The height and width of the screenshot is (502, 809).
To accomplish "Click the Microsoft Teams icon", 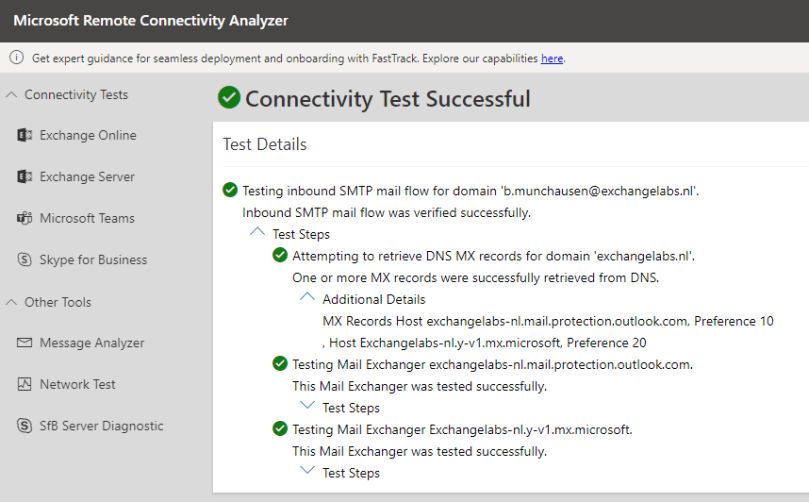I will [24, 218].
